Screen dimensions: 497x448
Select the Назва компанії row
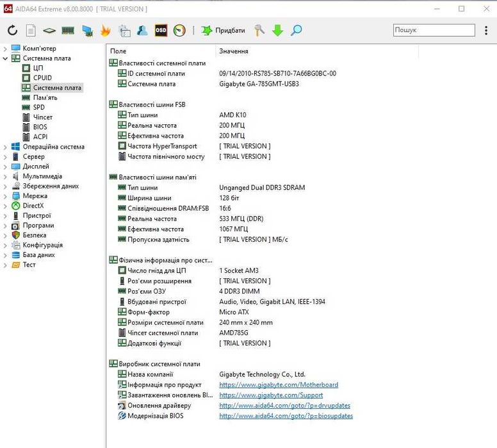(x=211, y=374)
